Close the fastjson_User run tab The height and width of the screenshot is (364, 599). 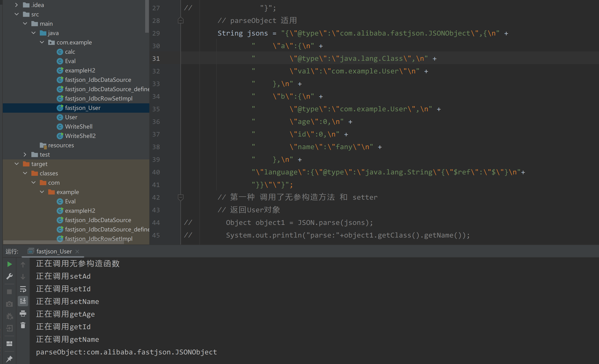tap(77, 251)
